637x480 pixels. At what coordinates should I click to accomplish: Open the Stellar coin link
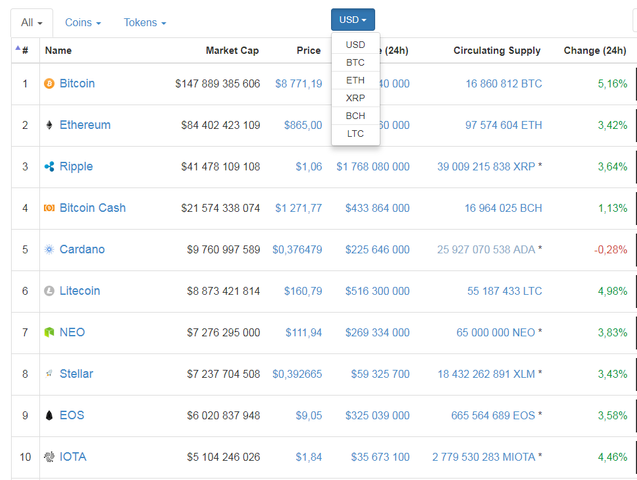point(76,374)
